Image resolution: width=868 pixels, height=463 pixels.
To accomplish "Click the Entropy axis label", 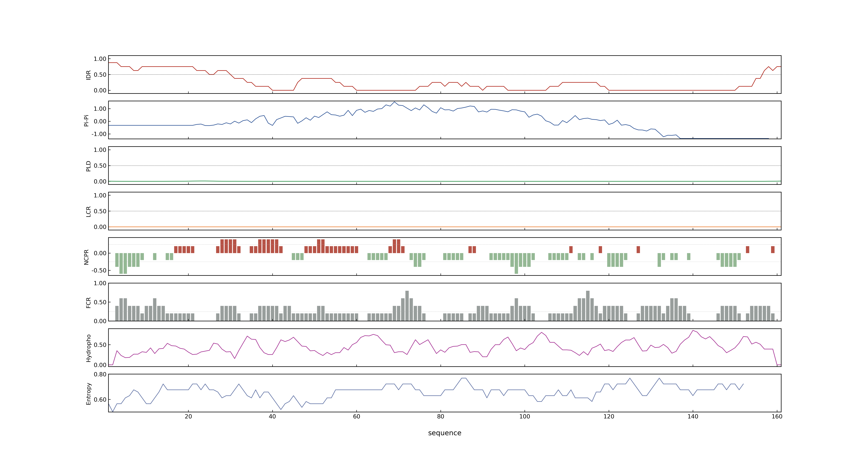I will [88, 393].
